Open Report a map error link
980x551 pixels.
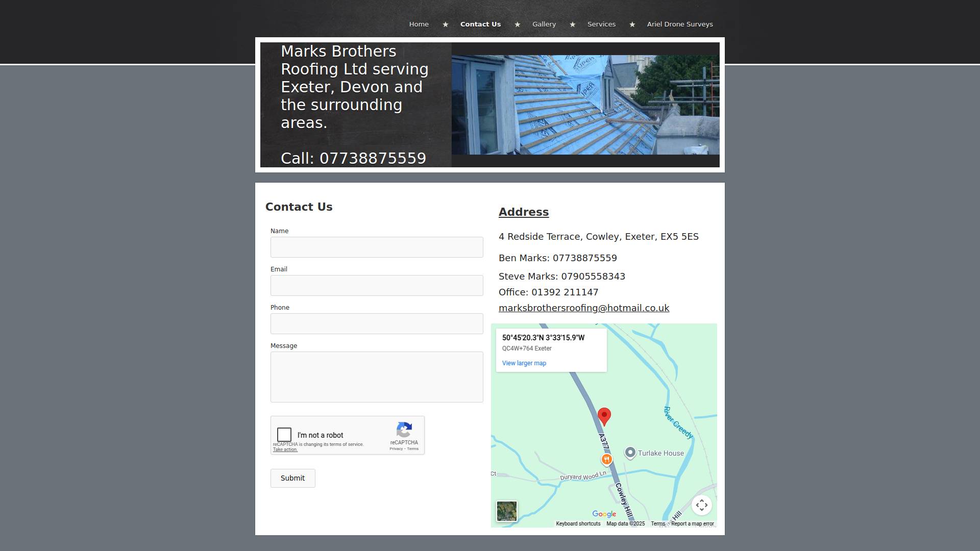pos(692,524)
